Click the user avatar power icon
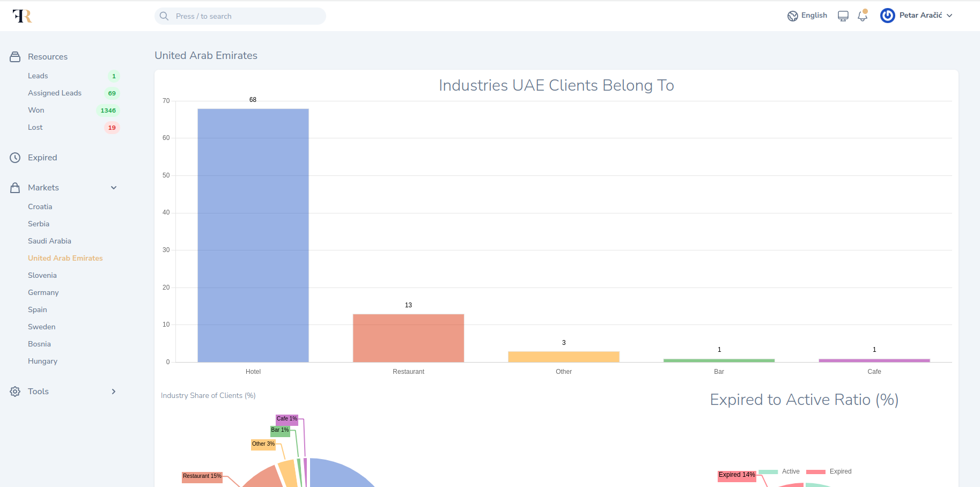This screenshot has height=487, width=980. (887, 16)
